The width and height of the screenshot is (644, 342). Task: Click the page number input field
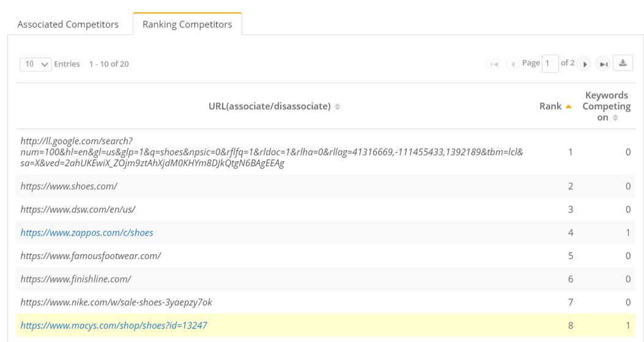tap(550, 64)
